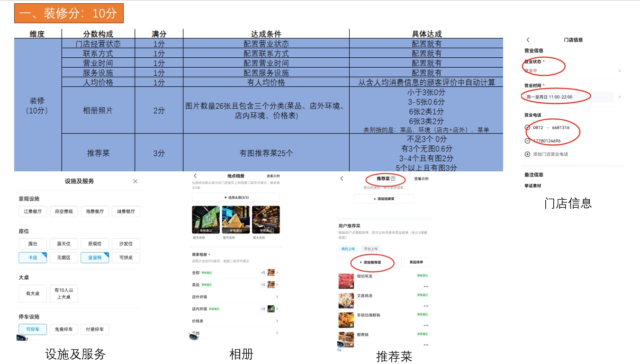
Task: Tap back arrow in 地点相册 screen
Action: tap(195, 176)
